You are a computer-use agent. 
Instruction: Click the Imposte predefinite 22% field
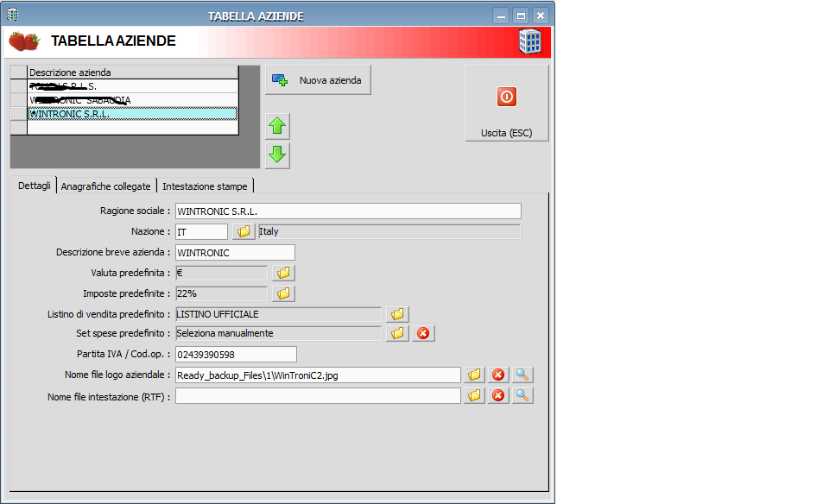point(222,293)
